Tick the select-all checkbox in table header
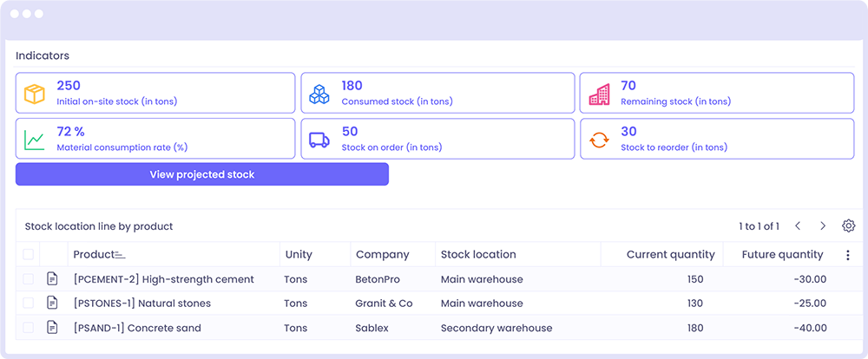The width and height of the screenshot is (868, 359). point(28,254)
